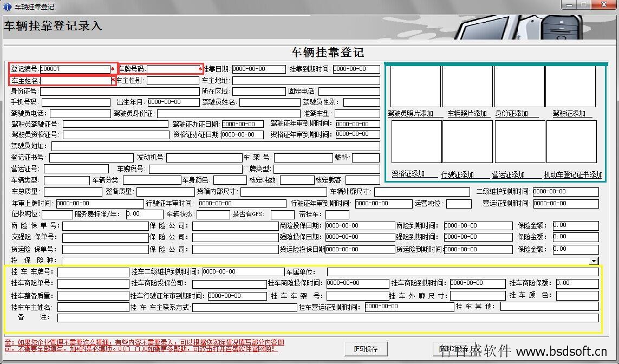Click the 驾驶员照片添加 link
This screenshot has width=619, height=364.
pos(410,113)
